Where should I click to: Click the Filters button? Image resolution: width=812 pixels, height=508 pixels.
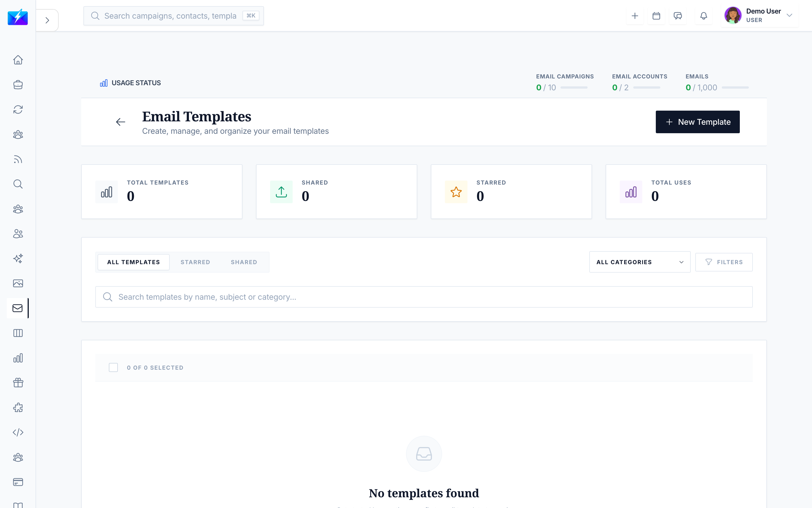coord(724,262)
